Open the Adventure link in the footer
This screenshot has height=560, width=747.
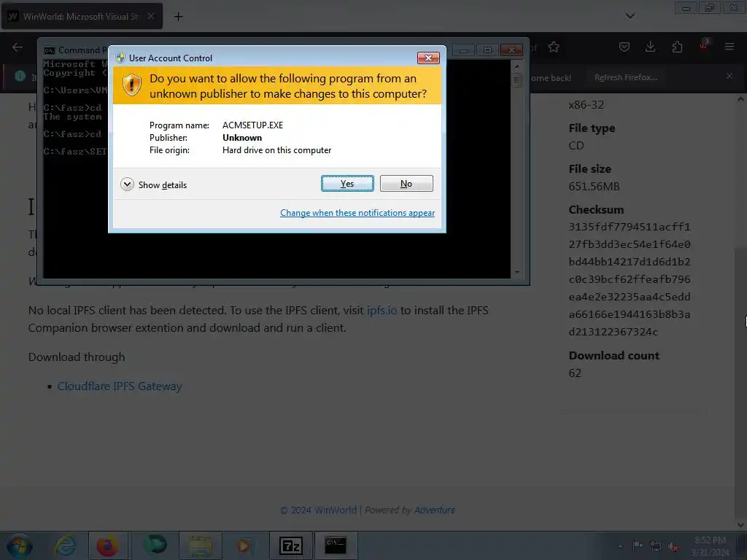(x=435, y=510)
